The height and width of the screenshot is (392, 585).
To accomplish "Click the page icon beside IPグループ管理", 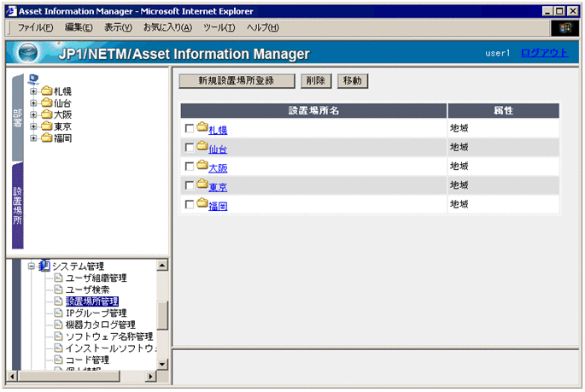I will pos(58,313).
